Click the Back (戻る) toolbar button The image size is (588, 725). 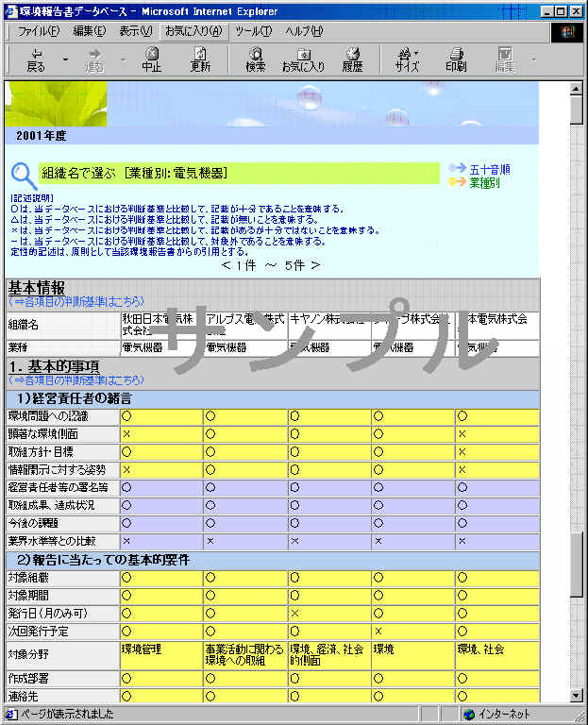point(36,60)
